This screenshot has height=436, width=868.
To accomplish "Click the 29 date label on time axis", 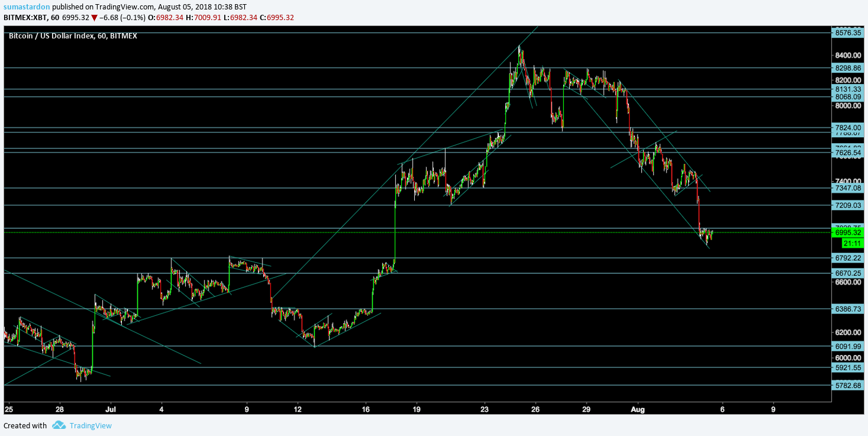I will pyautogui.click(x=586, y=409).
